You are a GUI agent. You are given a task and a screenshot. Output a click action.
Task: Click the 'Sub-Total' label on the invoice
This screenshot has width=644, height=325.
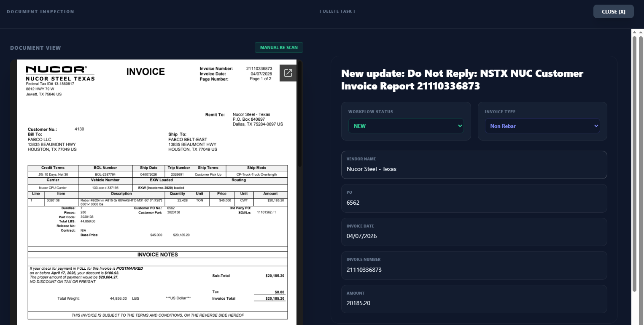(221, 276)
